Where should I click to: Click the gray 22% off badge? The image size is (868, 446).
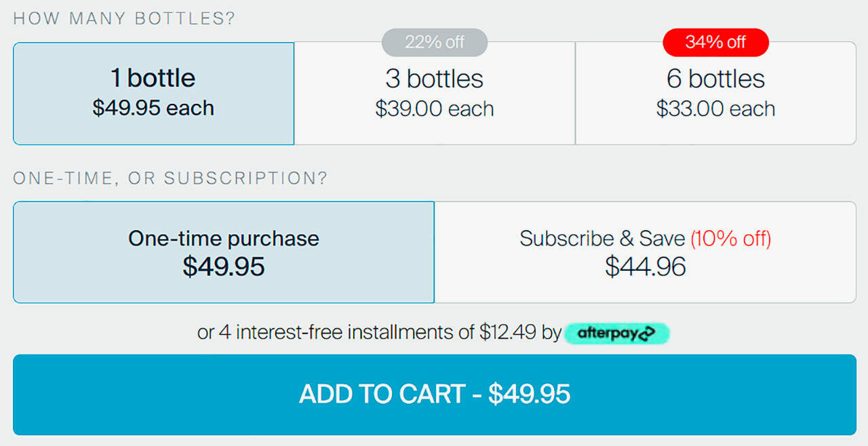coord(435,42)
